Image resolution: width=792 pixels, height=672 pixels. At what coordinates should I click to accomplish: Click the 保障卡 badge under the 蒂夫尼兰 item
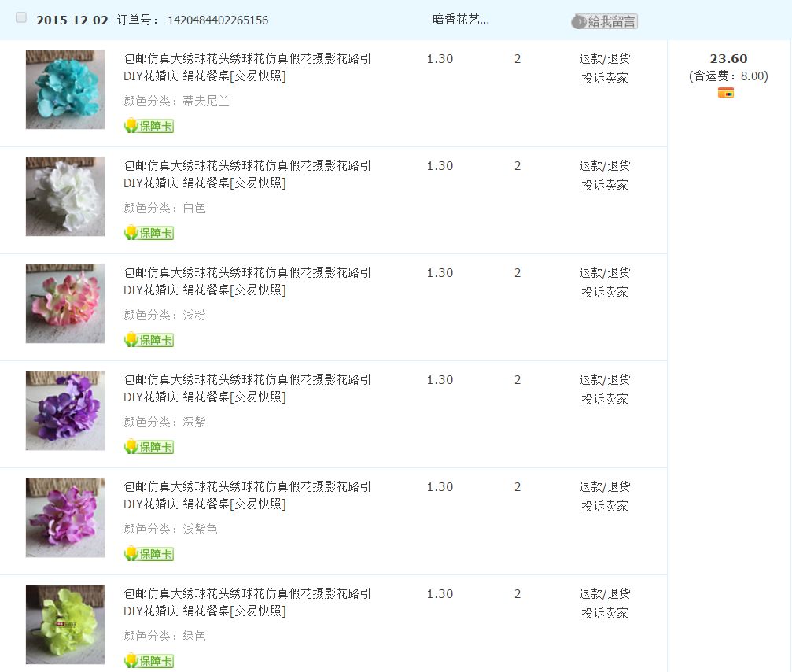tap(149, 126)
